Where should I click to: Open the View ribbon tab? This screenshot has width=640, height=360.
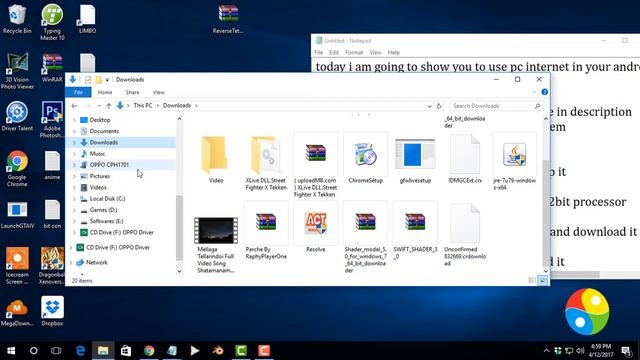click(158, 93)
